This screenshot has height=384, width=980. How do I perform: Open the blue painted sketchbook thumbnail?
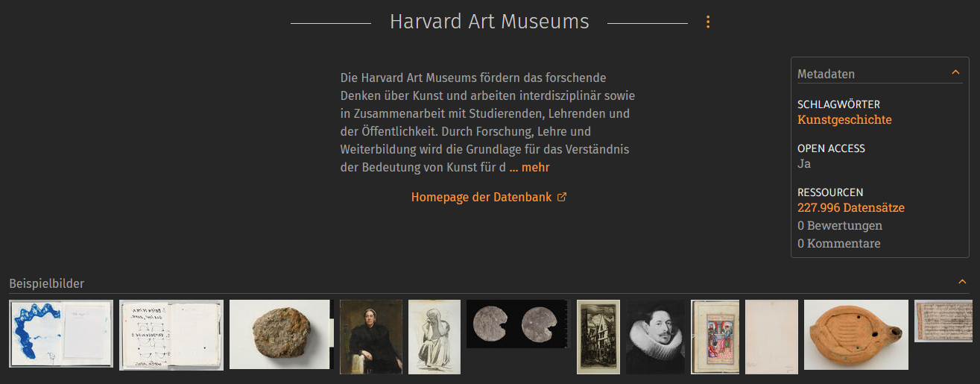click(62, 334)
